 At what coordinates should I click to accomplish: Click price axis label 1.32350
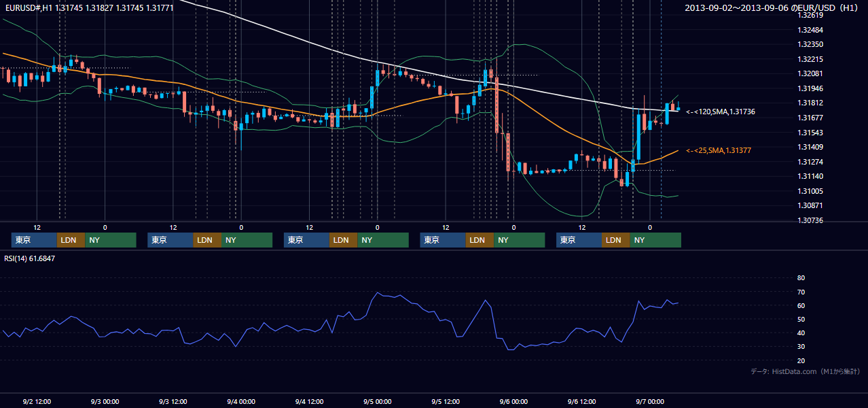(x=810, y=44)
